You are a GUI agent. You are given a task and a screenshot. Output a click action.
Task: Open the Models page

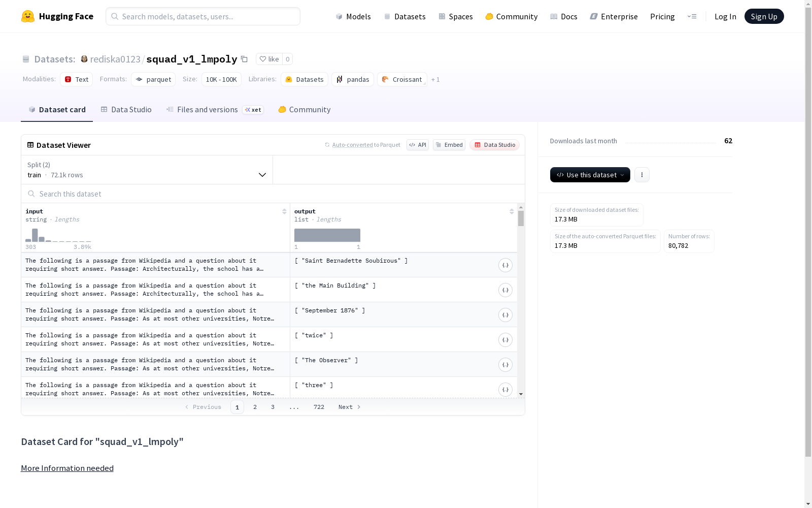click(x=353, y=16)
